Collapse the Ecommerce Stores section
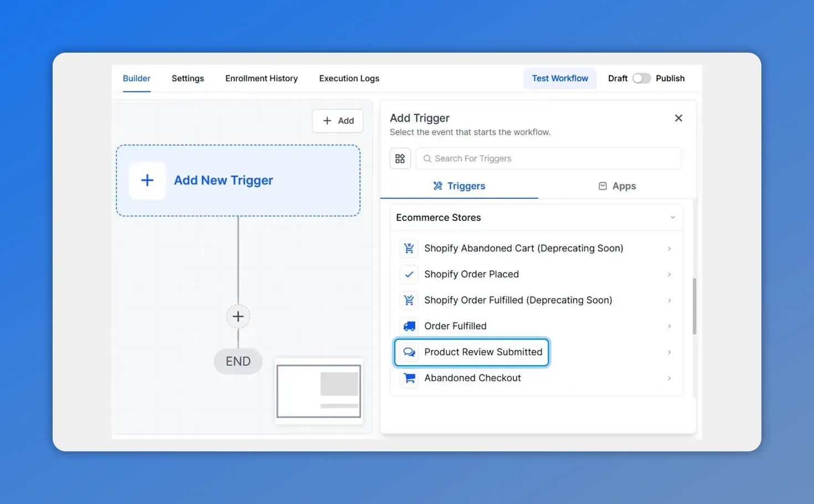The image size is (814, 504). (x=672, y=217)
